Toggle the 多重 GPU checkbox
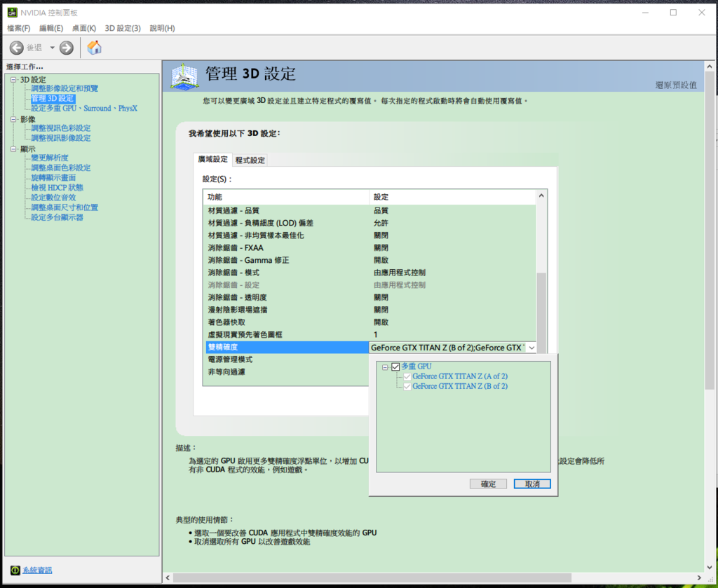Image resolution: width=718 pixels, height=588 pixels. pos(395,367)
